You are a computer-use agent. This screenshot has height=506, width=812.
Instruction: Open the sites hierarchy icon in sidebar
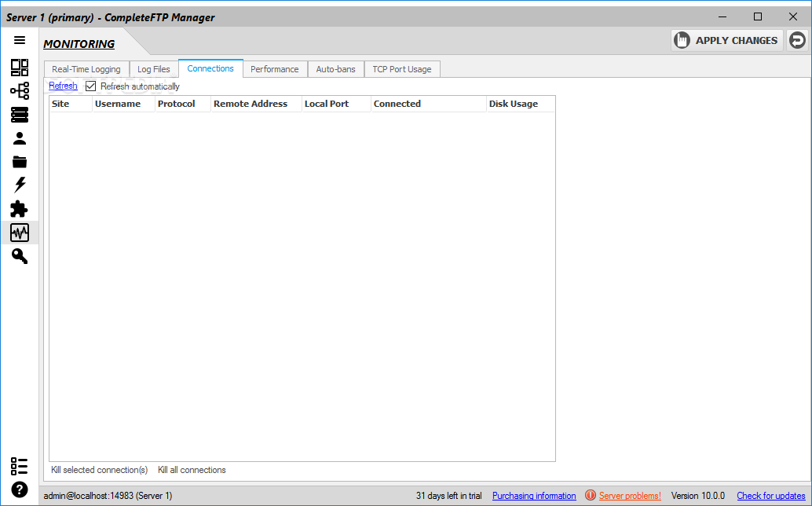tap(20, 91)
